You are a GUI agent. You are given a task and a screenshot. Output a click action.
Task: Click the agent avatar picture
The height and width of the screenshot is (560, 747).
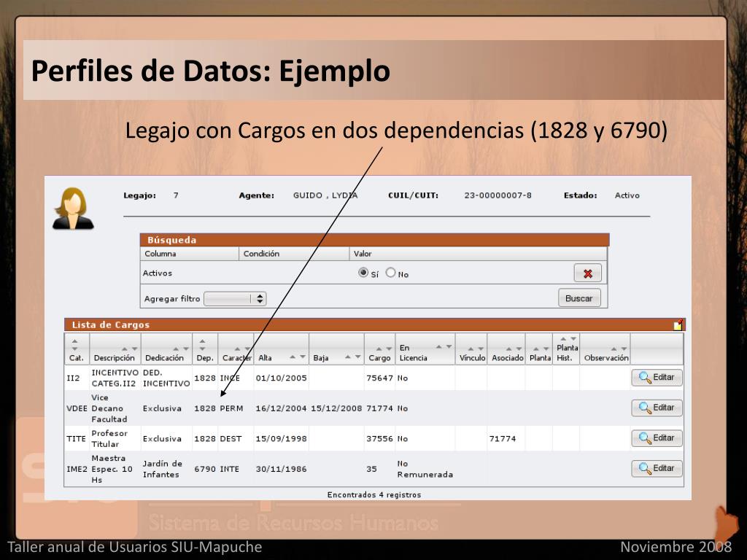coord(73,208)
